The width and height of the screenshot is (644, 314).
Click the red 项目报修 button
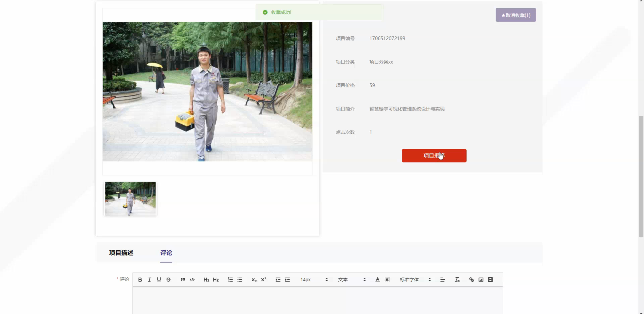pos(434,155)
